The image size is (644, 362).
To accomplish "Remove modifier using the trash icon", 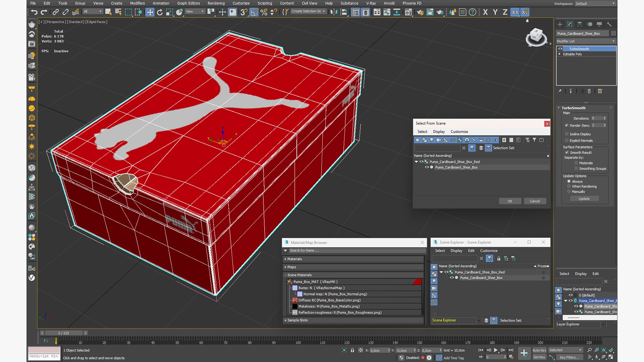I will [589, 91].
